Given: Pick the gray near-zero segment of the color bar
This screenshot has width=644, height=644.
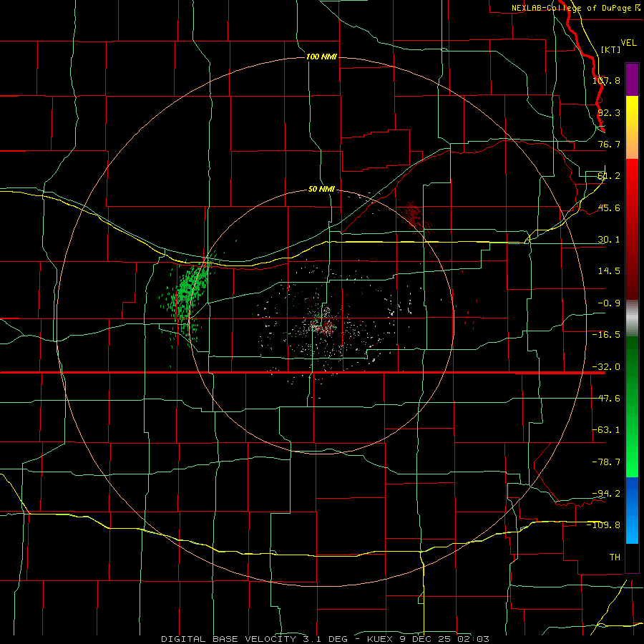Looking at the screenshot, I should click(x=632, y=318).
